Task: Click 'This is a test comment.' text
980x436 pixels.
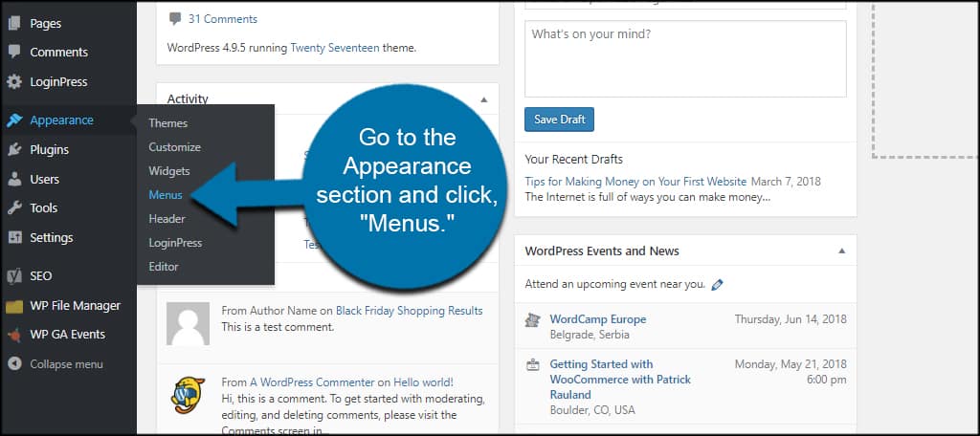Action: point(278,327)
